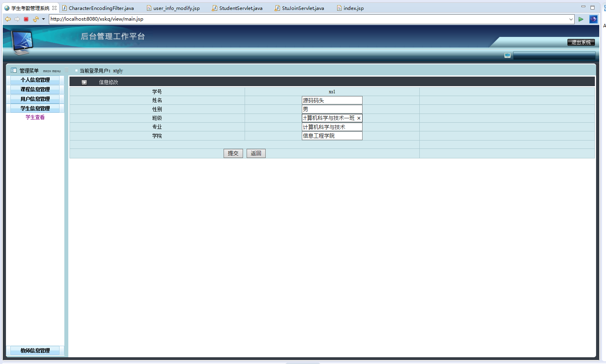Stop page loading with the red square
The width and height of the screenshot is (606, 364).
click(x=26, y=19)
